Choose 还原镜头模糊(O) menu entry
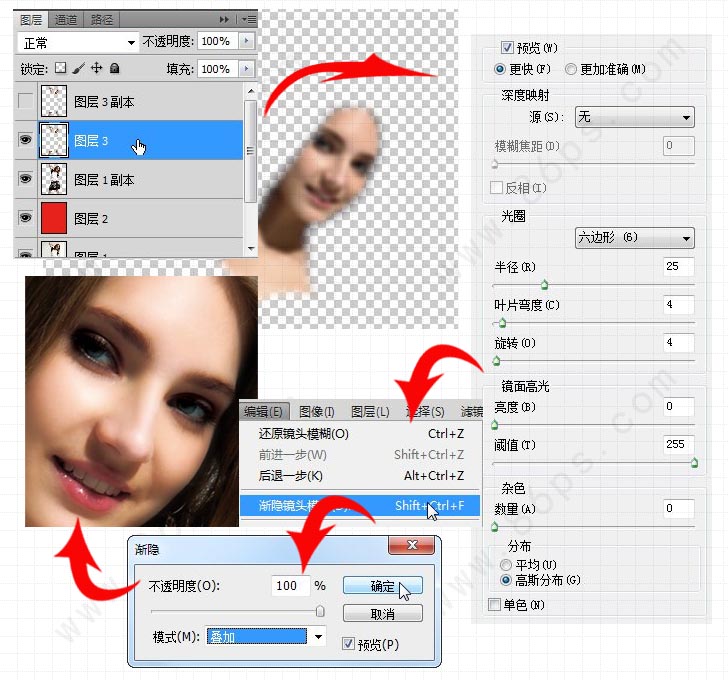728x680 pixels. click(x=360, y=434)
